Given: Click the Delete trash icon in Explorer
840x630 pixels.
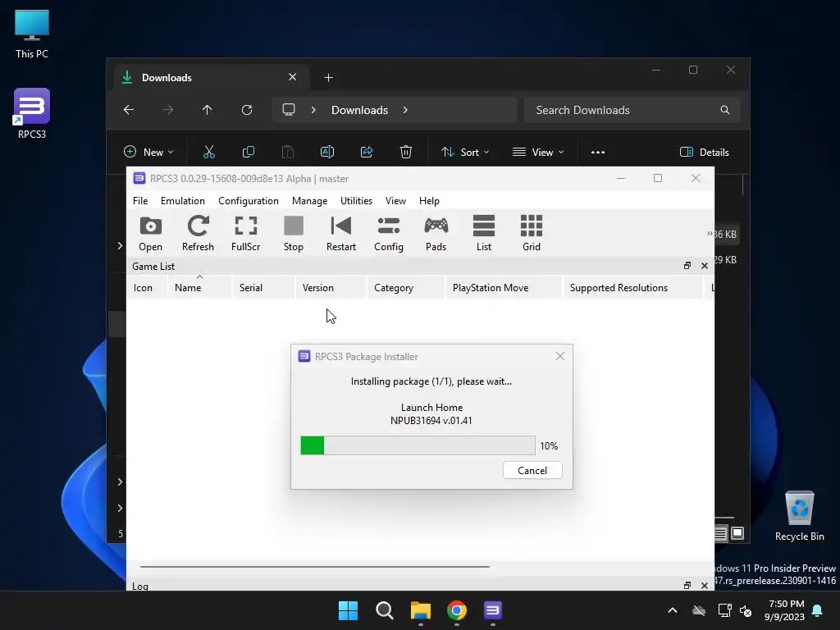Looking at the screenshot, I should (406, 152).
